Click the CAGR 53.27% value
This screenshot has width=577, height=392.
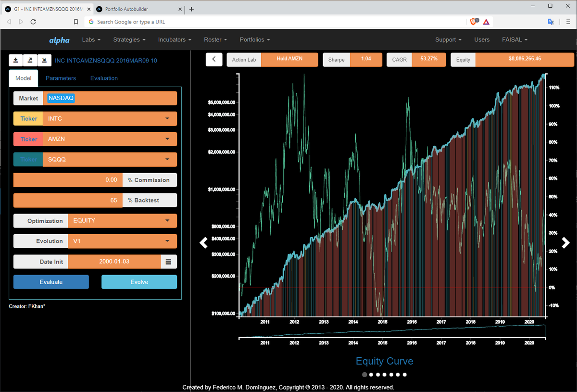[x=429, y=59]
